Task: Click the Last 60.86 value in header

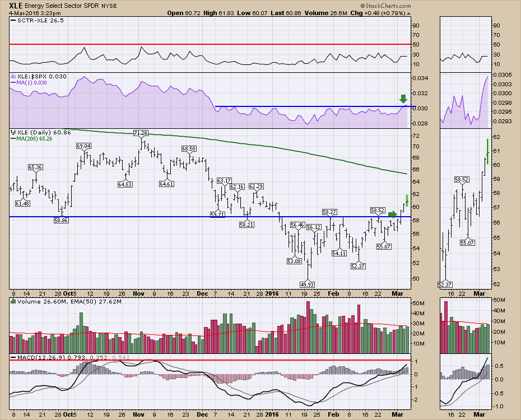Action: click(x=286, y=13)
